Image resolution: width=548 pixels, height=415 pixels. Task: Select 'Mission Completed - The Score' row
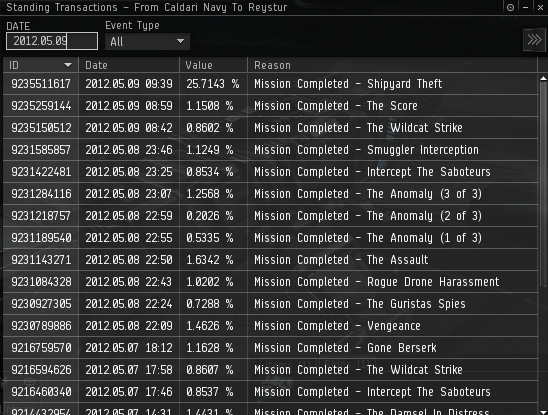click(x=270, y=106)
